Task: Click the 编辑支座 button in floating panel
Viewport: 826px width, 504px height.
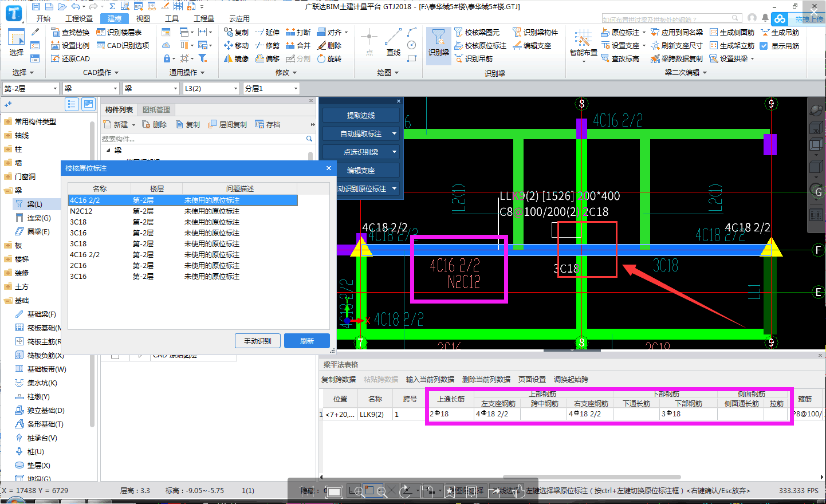Action: pos(361,170)
